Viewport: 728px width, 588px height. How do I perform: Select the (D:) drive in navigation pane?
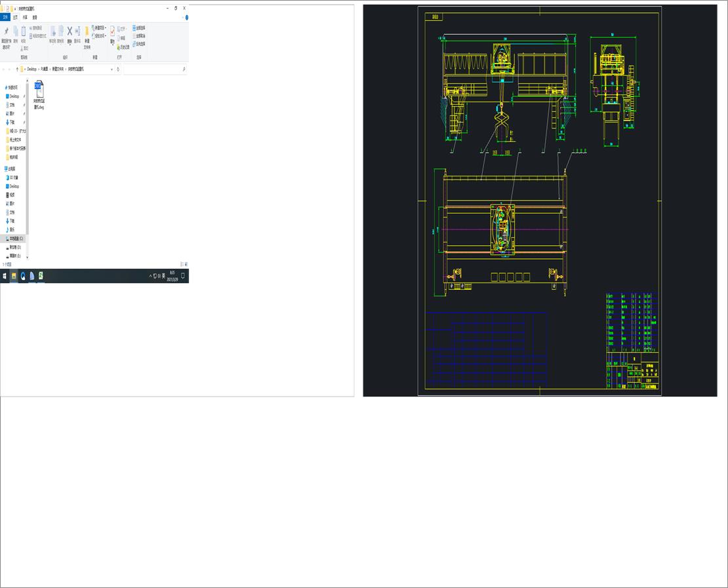pos(14,247)
